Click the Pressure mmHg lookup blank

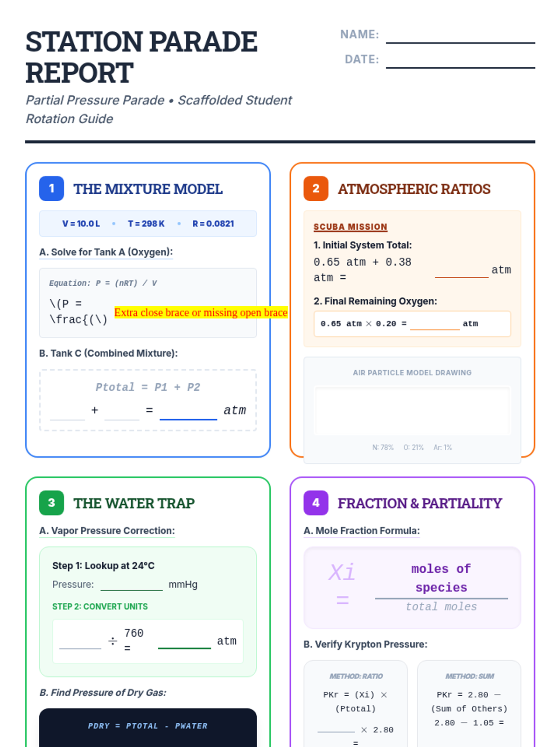[x=132, y=585]
